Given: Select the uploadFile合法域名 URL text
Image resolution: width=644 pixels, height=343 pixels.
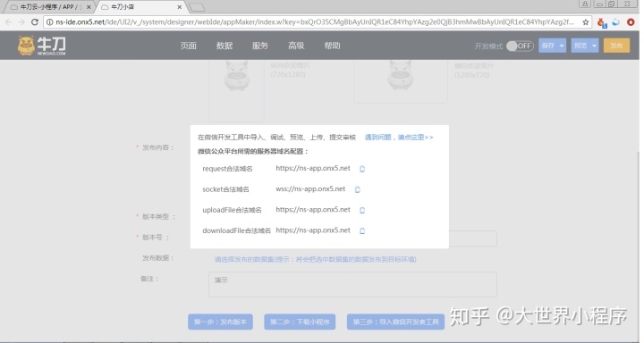Looking at the screenshot, I should click(x=313, y=210).
